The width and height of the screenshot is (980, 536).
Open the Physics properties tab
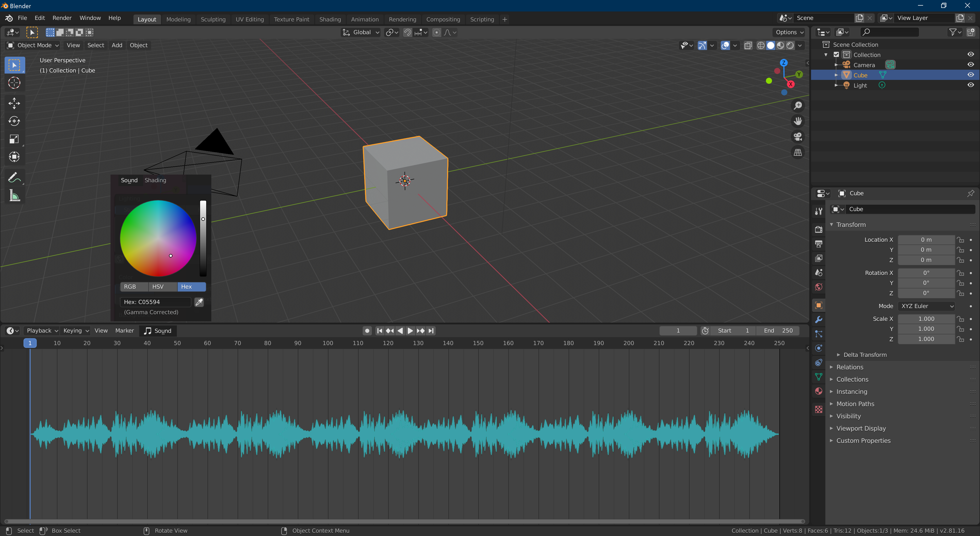click(819, 348)
